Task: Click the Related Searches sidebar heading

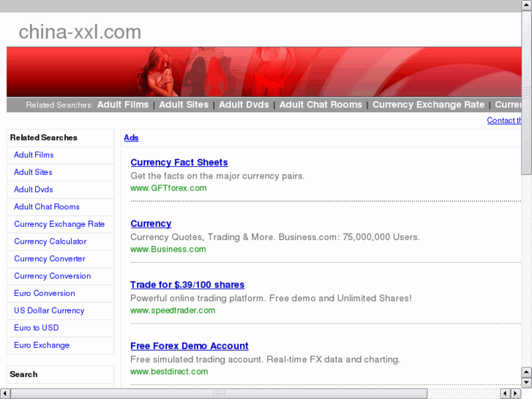Action: (x=43, y=138)
